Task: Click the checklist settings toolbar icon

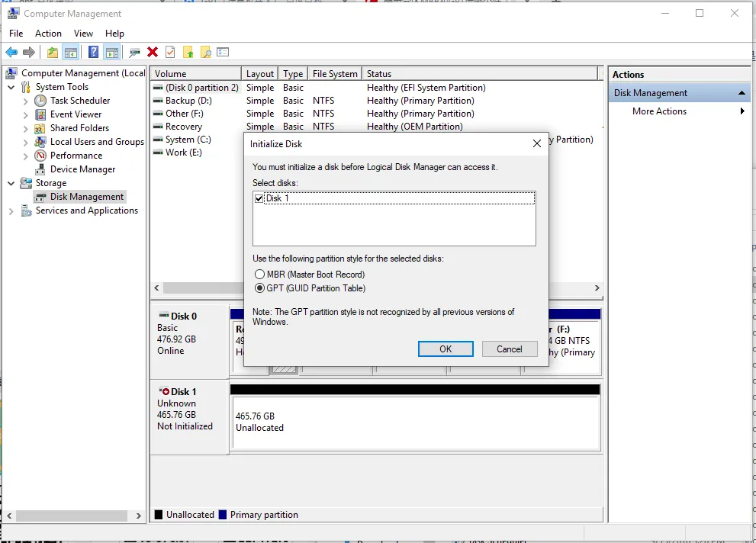Action: 223,52
